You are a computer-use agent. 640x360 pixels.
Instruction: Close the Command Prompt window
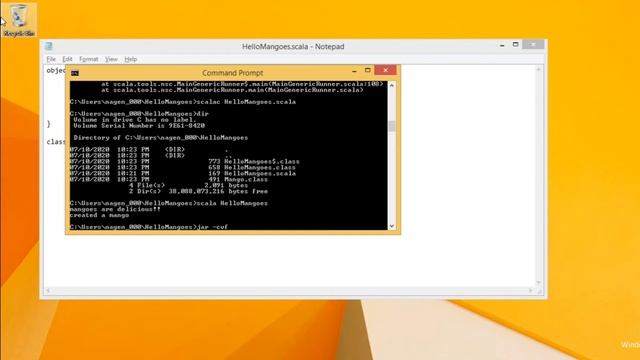pos(385,70)
